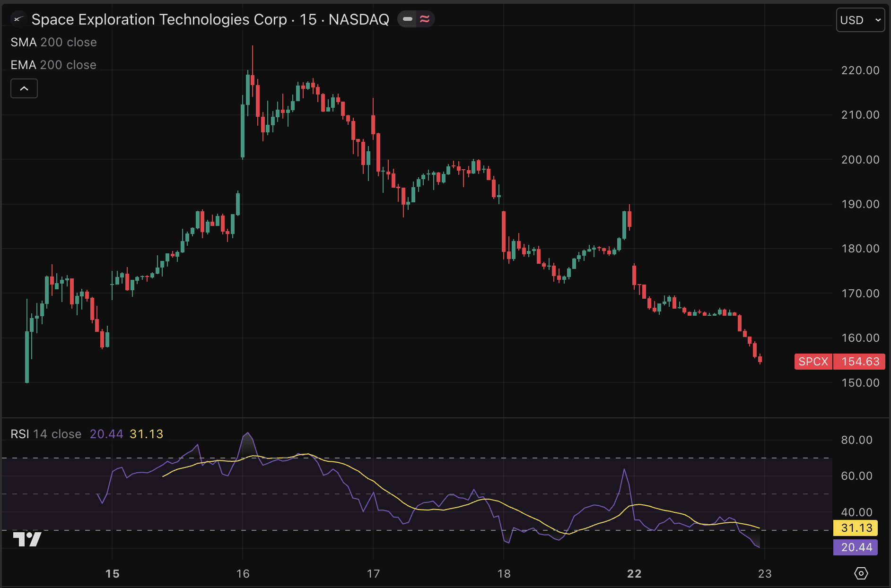Click date label 18 on the time axis
The width and height of the screenshot is (891, 588).
(x=504, y=574)
